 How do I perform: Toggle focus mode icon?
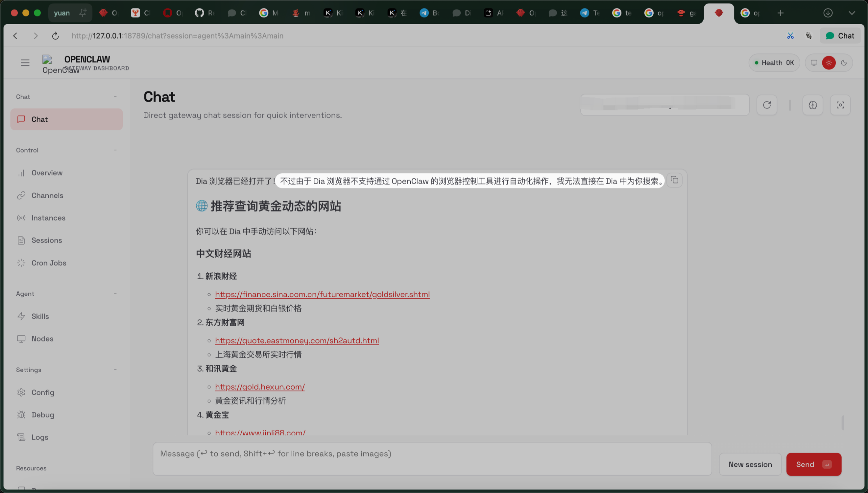click(x=840, y=105)
